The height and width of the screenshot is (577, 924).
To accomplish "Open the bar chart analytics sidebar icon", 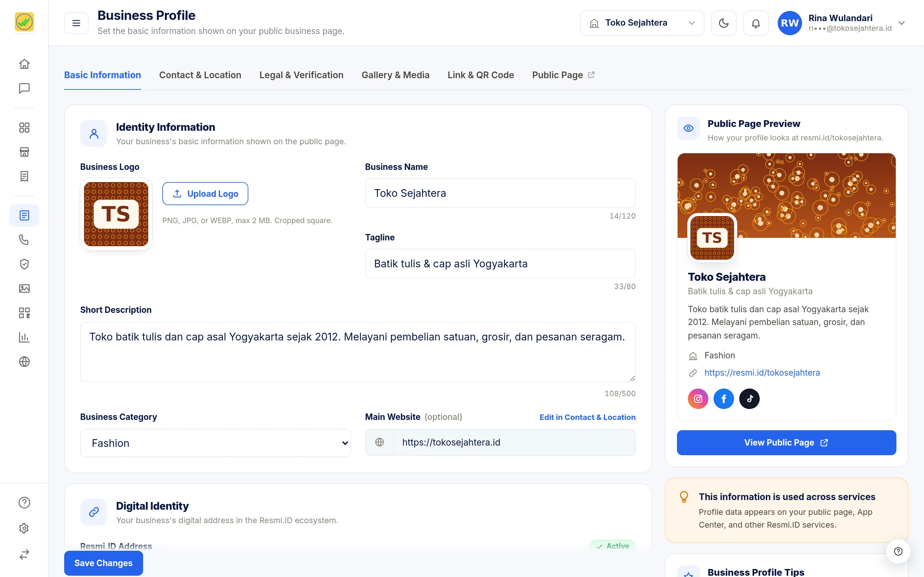I will (x=24, y=337).
